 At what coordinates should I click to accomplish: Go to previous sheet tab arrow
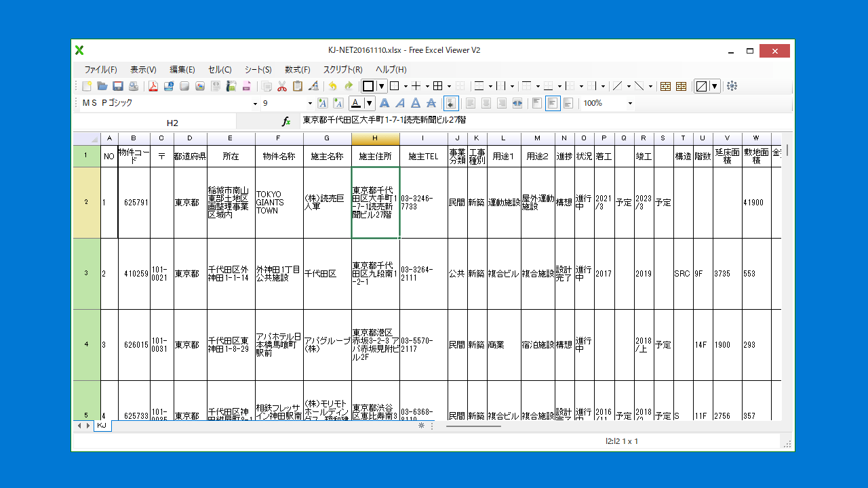pyautogui.click(x=80, y=426)
